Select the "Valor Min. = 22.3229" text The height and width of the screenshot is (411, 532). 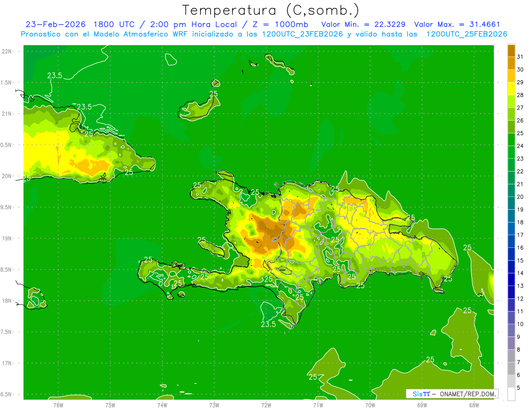pos(363,24)
